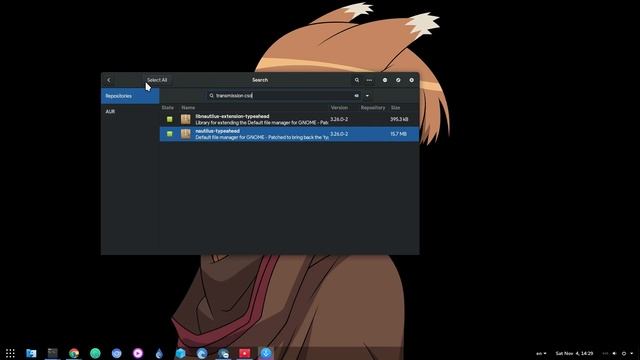Sort packages by Repository column
The image size is (640, 360).
[373, 108]
